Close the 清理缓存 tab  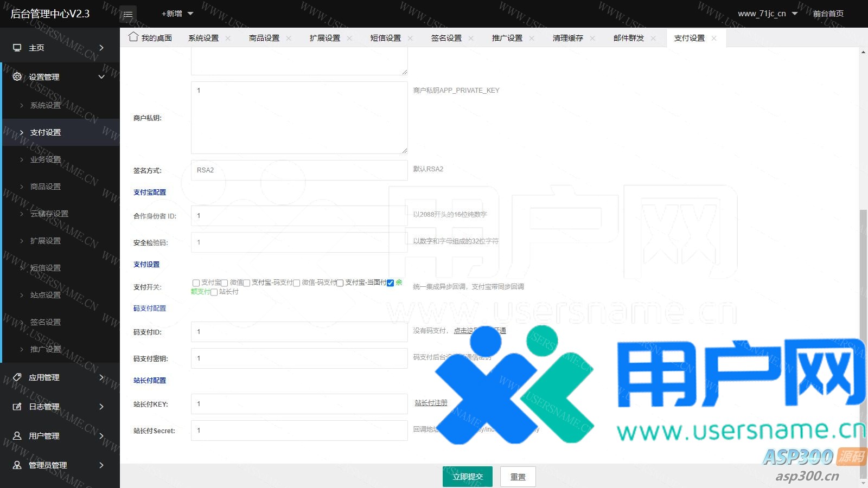[592, 38]
